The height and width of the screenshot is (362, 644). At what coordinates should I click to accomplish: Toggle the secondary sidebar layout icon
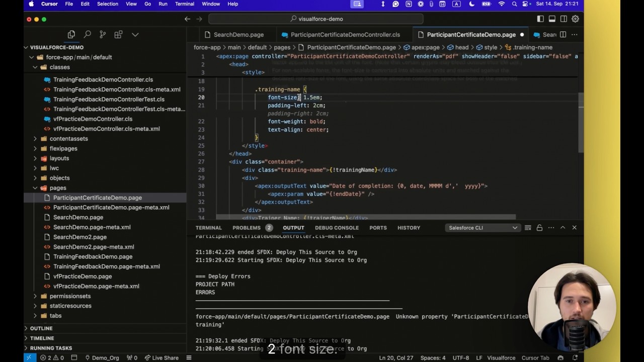pos(563,19)
